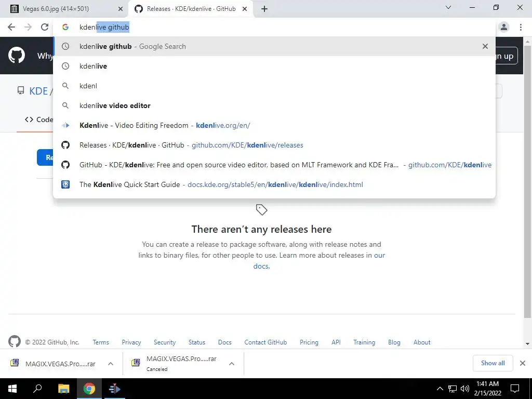The image size is (532, 399).
Task: Click the page scroll down arrow
Action: (x=528, y=344)
